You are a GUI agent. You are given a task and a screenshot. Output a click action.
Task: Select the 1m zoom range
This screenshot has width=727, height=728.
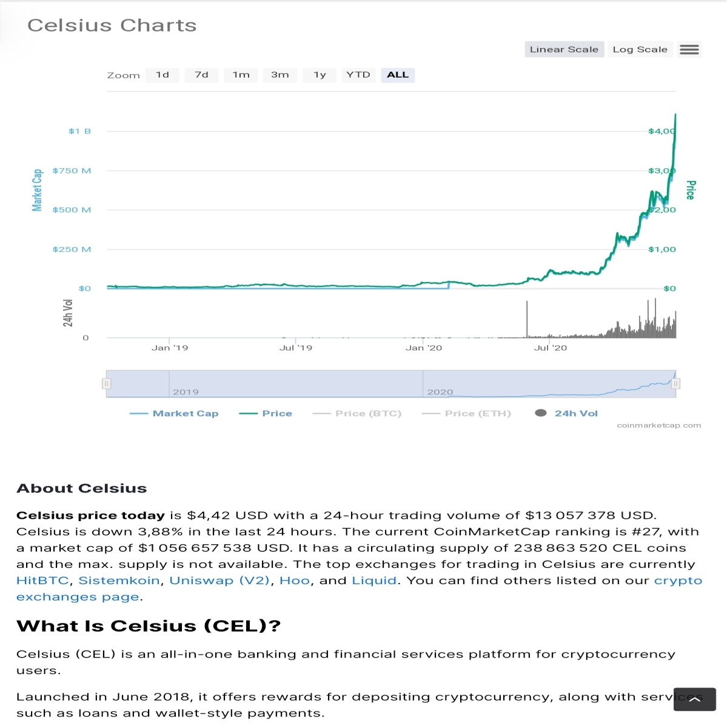pyautogui.click(x=241, y=75)
